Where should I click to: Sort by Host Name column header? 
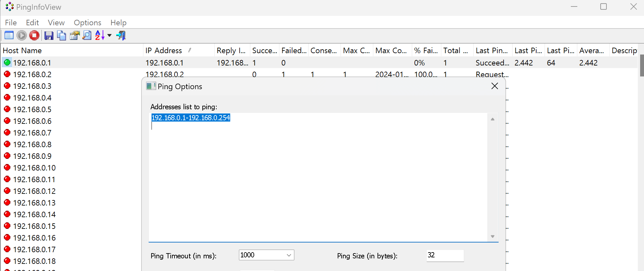pyautogui.click(x=72, y=51)
